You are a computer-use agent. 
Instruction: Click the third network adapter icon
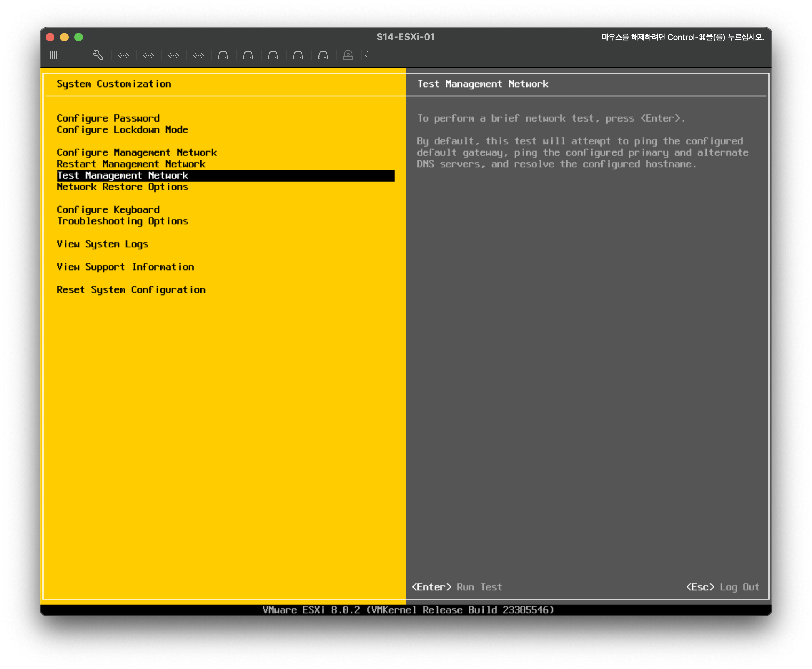[x=173, y=55]
